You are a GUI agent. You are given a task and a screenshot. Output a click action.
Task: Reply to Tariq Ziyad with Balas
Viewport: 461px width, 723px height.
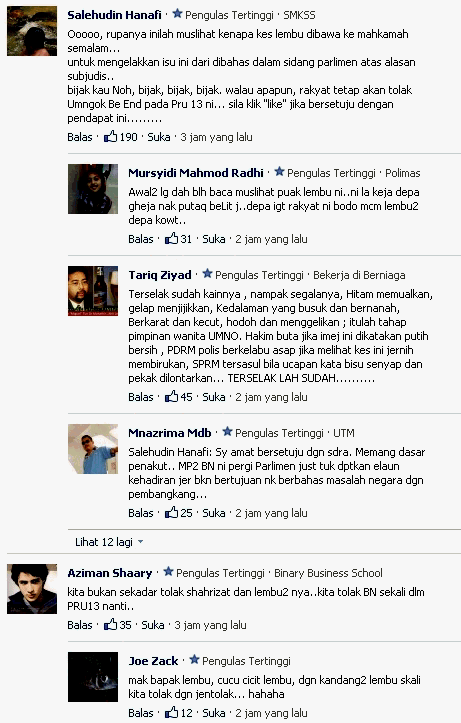click(x=141, y=397)
